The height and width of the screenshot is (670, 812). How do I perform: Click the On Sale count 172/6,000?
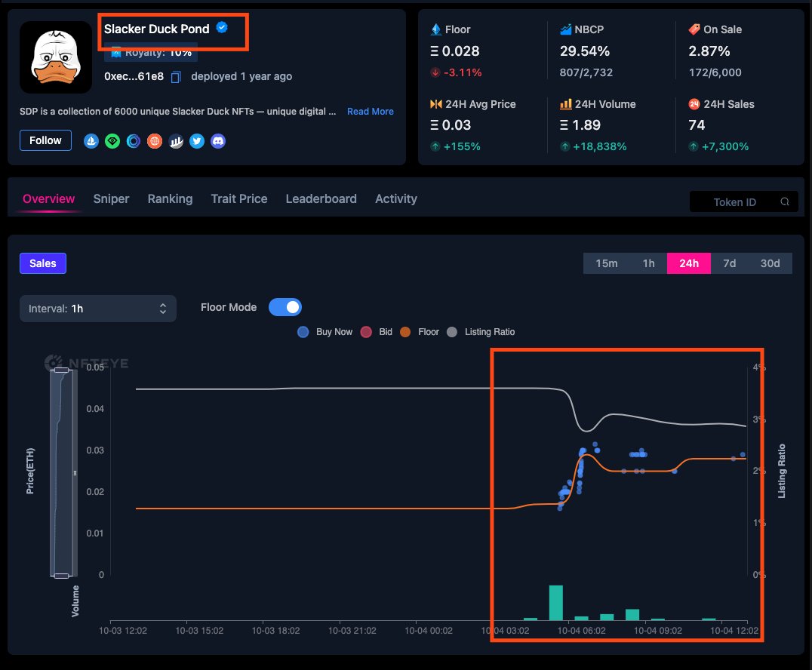click(x=715, y=72)
